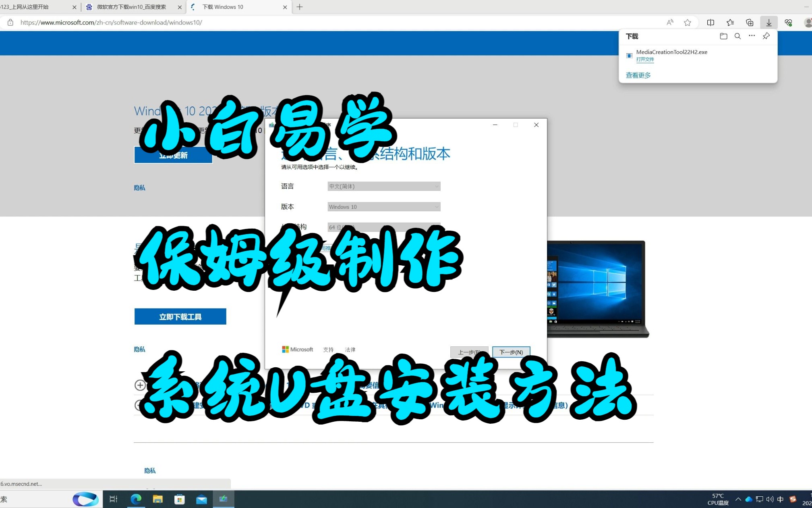Open Browser essentials heart icon
The width and height of the screenshot is (812, 508).
click(x=789, y=23)
